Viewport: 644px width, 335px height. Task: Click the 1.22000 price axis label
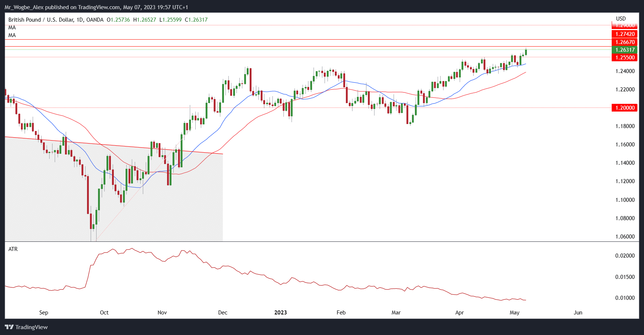pyautogui.click(x=625, y=90)
